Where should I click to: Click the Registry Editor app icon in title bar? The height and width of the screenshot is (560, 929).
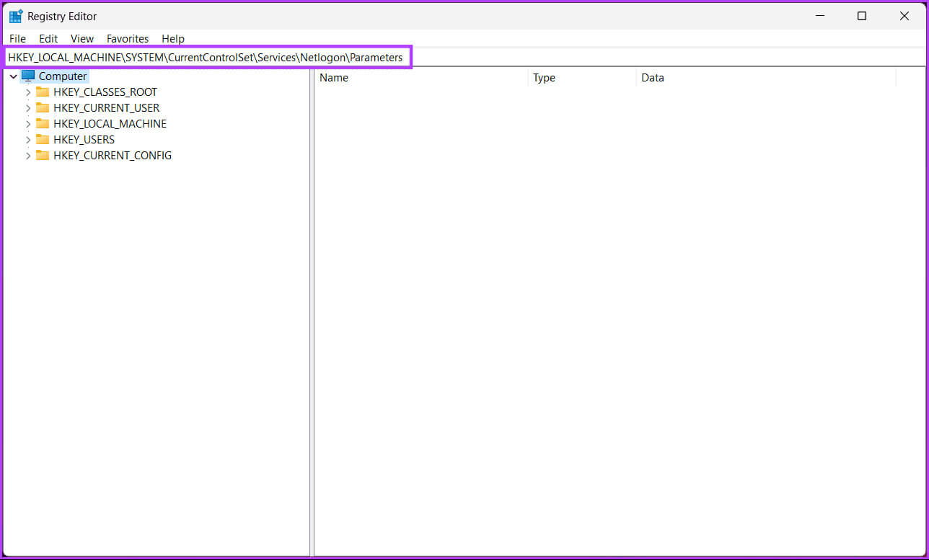pos(16,16)
